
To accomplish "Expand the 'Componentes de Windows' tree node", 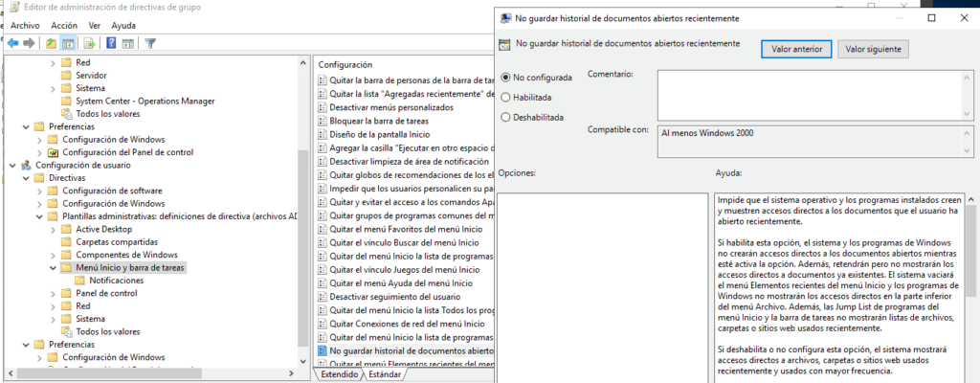I will (53, 255).
